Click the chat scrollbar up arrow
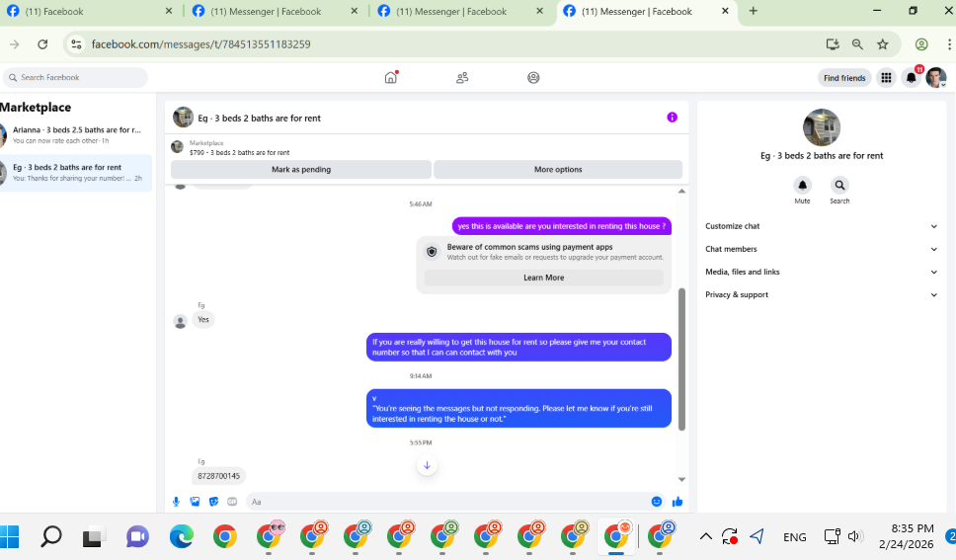The height and width of the screenshot is (560, 956). click(681, 192)
